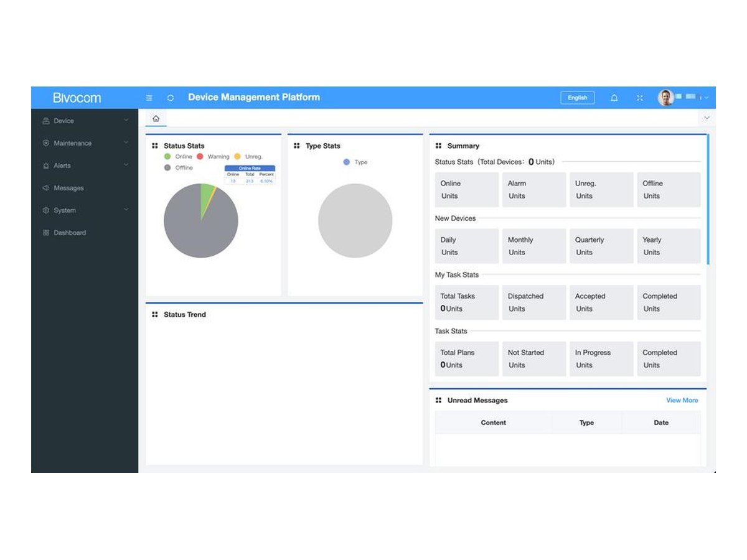Screen dimensions: 747x560
Task: Click the System gear icon
Action: click(45, 210)
